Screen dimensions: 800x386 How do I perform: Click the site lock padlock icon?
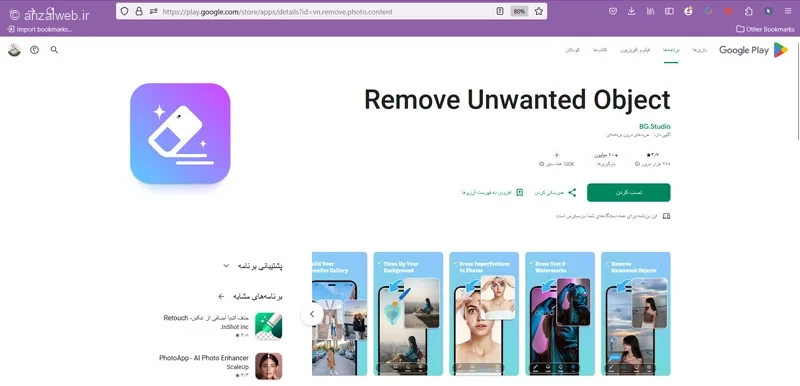139,11
